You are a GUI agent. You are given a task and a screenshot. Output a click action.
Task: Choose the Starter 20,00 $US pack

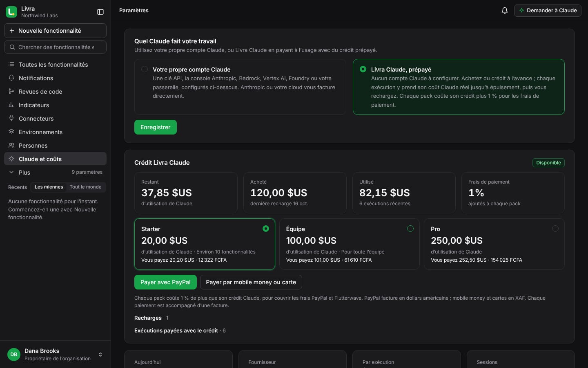coord(205,244)
